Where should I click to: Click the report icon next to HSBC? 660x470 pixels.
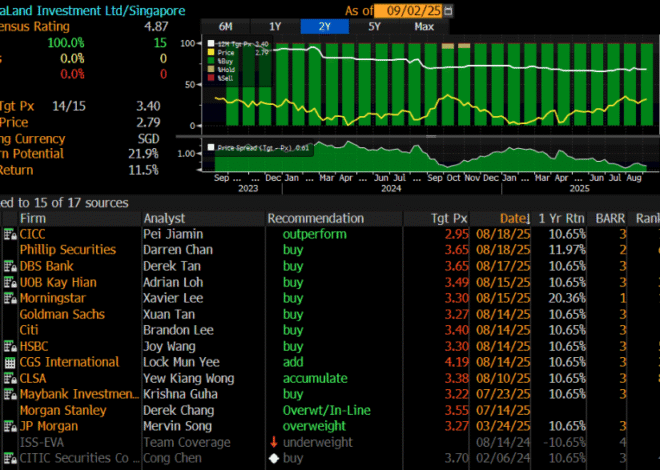pyautogui.click(x=10, y=347)
